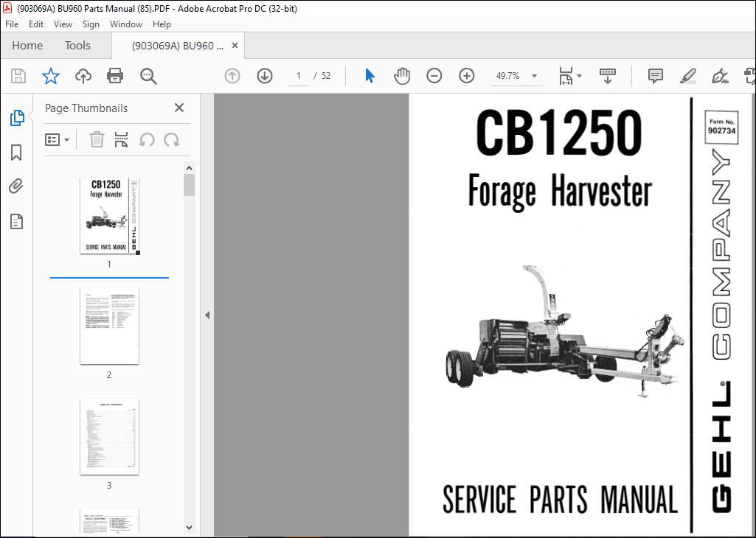This screenshot has height=538, width=756.
Task: Add a comment sticky note
Action: 655,76
